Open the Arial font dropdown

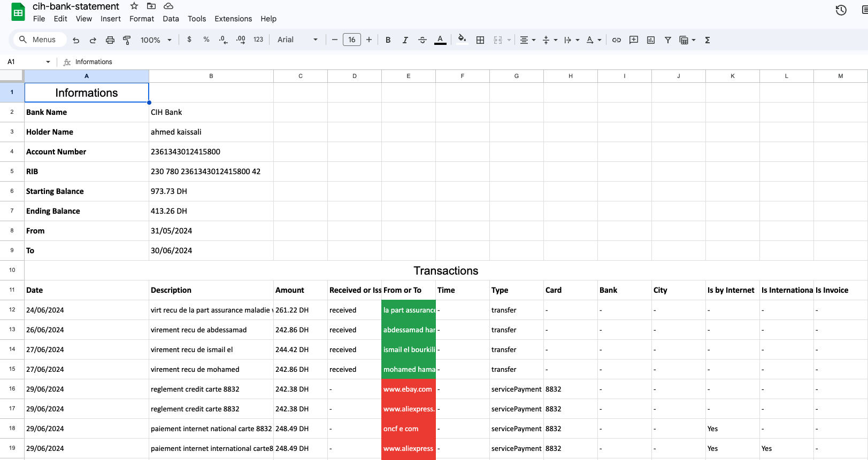point(297,40)
